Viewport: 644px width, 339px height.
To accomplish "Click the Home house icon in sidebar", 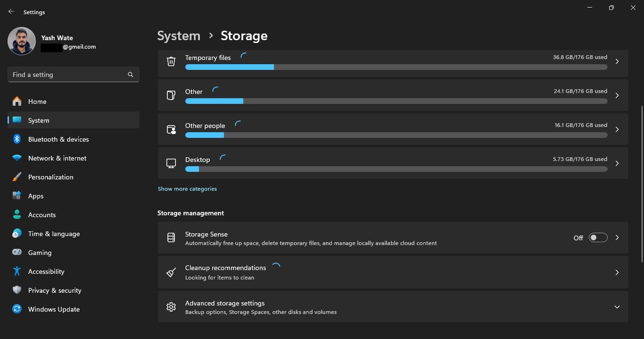I will [x=17, y=101].
